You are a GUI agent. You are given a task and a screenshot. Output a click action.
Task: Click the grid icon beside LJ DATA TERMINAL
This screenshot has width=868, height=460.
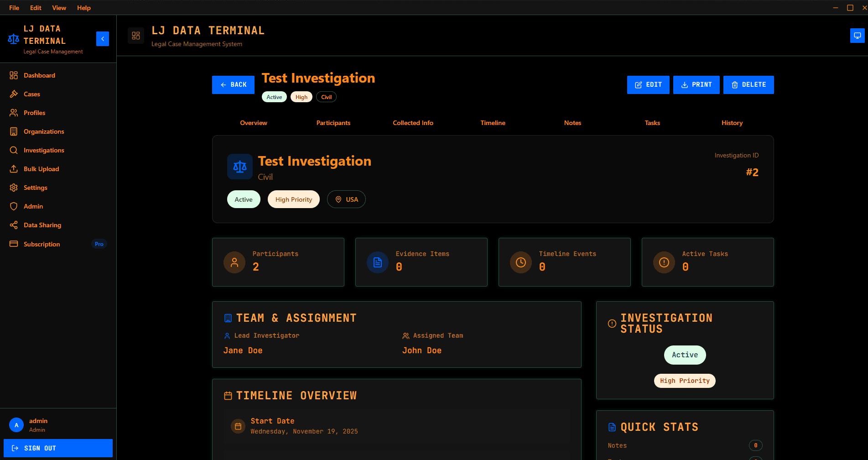click(x=135, y=35)
